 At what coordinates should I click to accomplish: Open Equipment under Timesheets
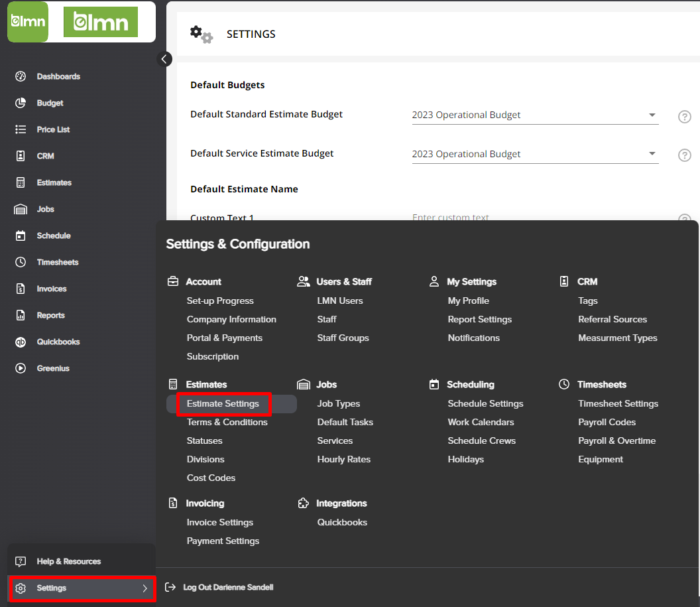(601, 460)
